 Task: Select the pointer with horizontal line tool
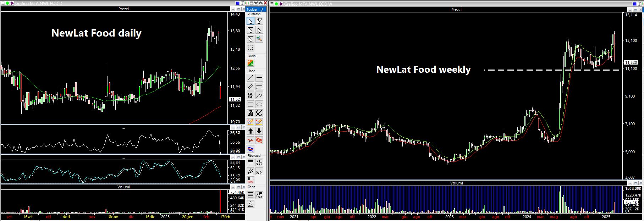click(x=251, y=30)
